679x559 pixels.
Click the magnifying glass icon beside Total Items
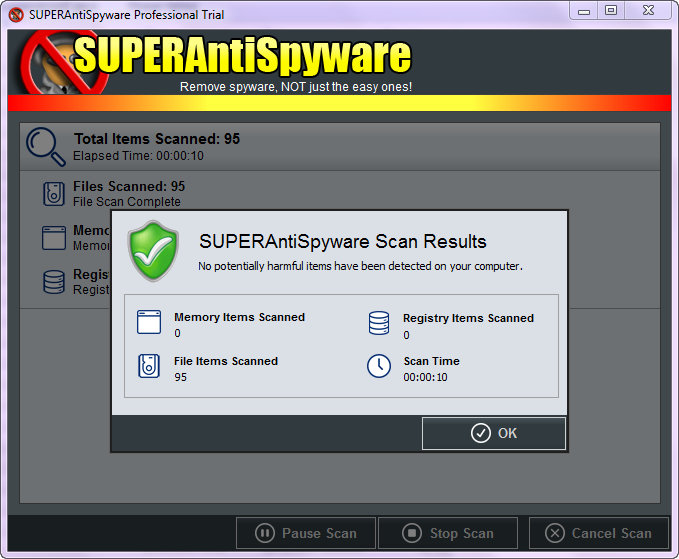[x=46, y=147]
